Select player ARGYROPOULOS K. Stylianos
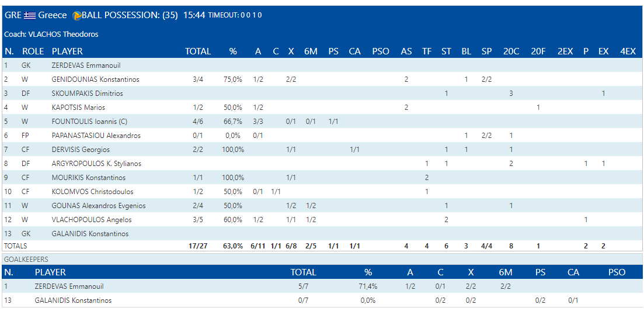The width and height of the screenshot is (644, 311). click(96, 164)
